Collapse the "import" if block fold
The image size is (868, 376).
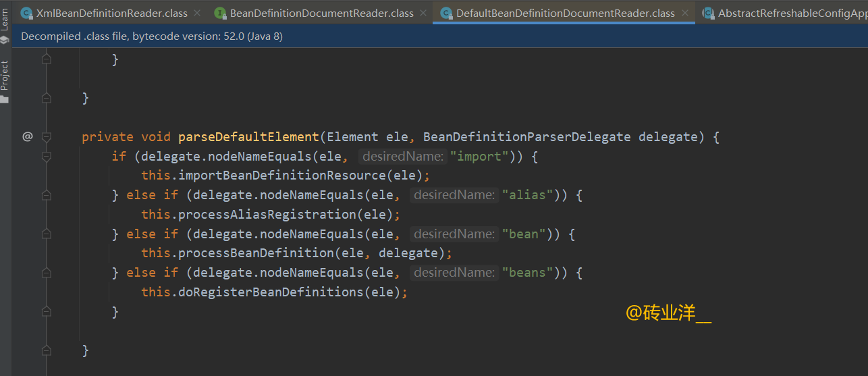click(46, 157)
